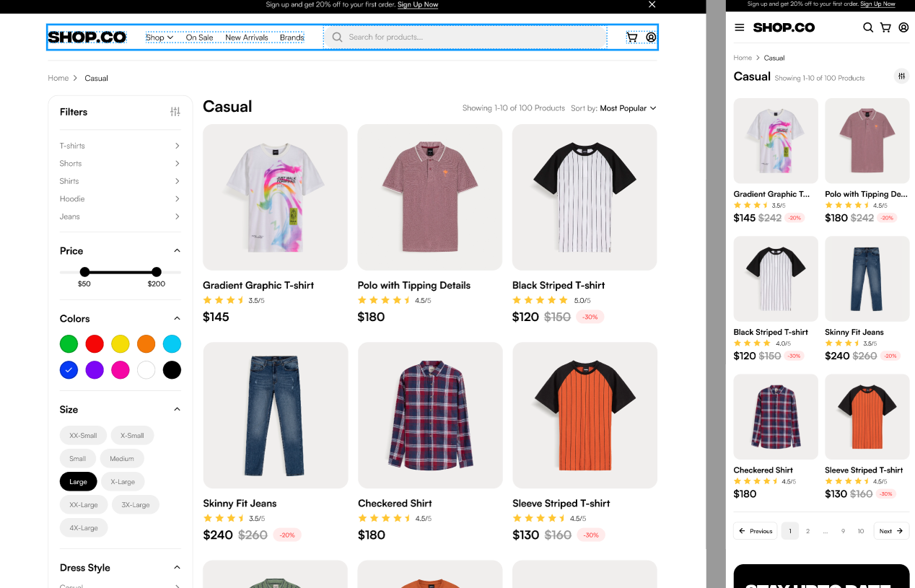Viewport: 915px width, 588px height.
Task: Close the sign-up promo banner
Action: (652, 4)
